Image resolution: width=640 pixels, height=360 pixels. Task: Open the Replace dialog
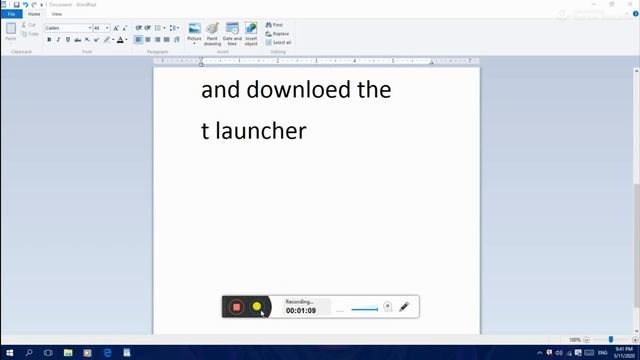pos(277,34)
